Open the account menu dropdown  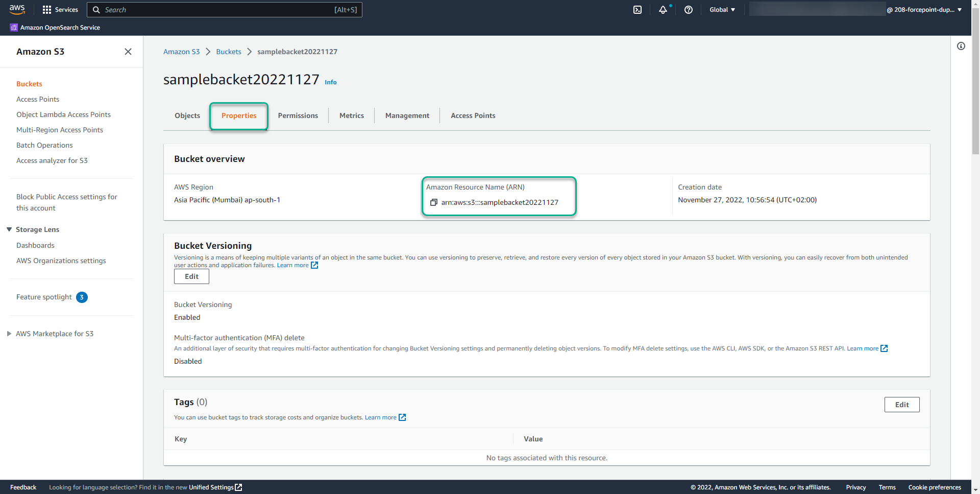click(x=924, y=9)
